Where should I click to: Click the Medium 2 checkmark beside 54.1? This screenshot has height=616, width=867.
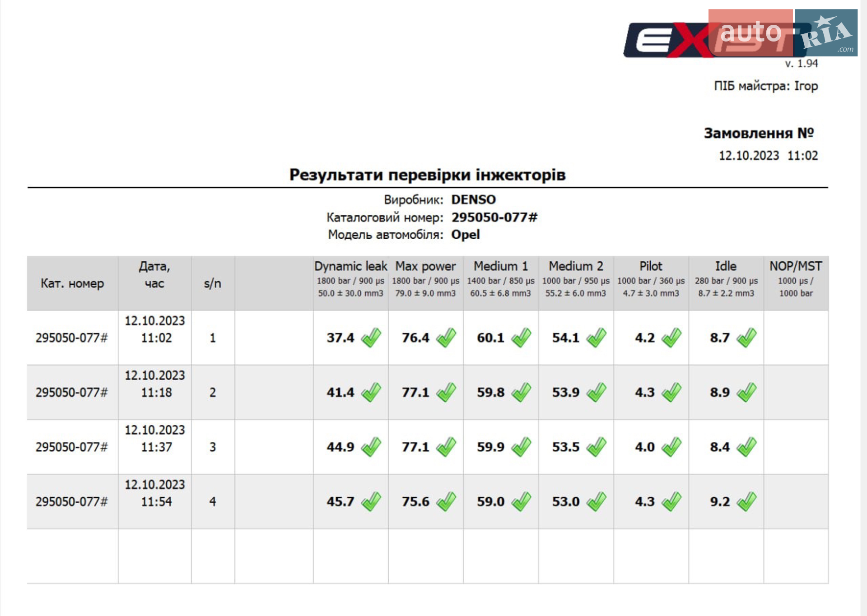[x=596, y=338]
